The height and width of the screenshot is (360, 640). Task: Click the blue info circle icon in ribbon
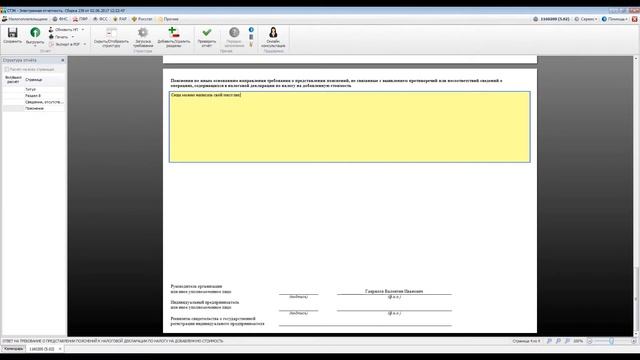coord(251,30)
